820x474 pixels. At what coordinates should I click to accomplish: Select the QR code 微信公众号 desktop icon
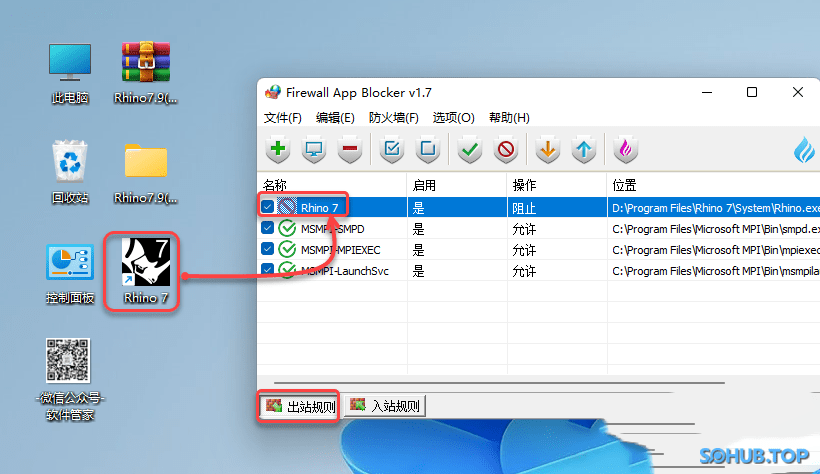point(69,379)
